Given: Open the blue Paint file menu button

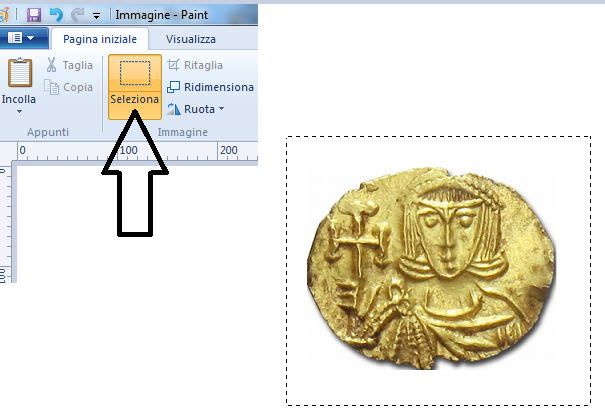Looking at the screenshot, I should click(24, 38).
